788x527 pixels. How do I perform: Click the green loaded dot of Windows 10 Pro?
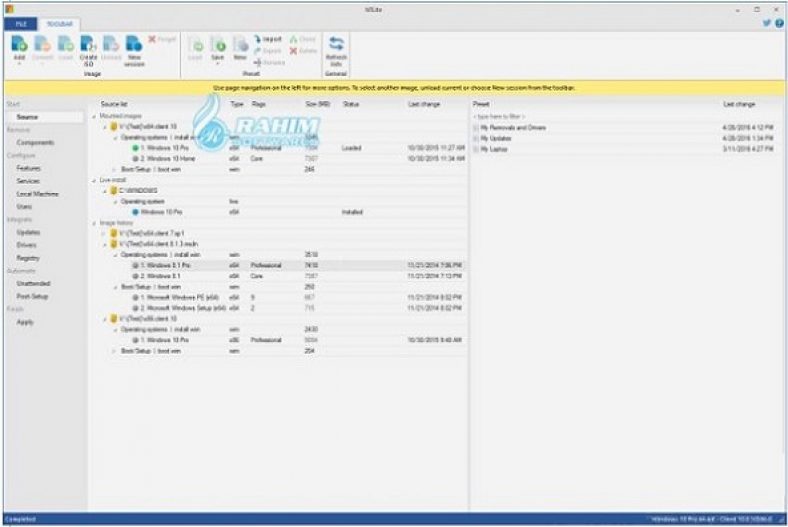135,148
